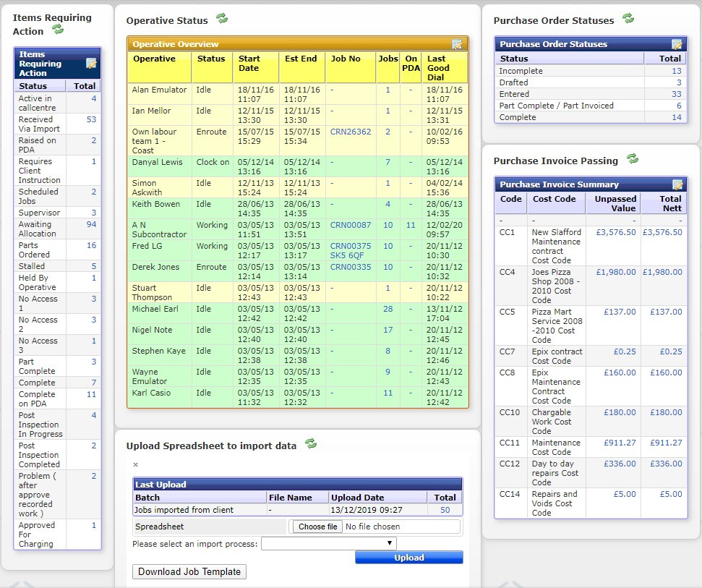View the 7 Complete items
The height and width of the screenshot is (588, 702).
[93, 383]
